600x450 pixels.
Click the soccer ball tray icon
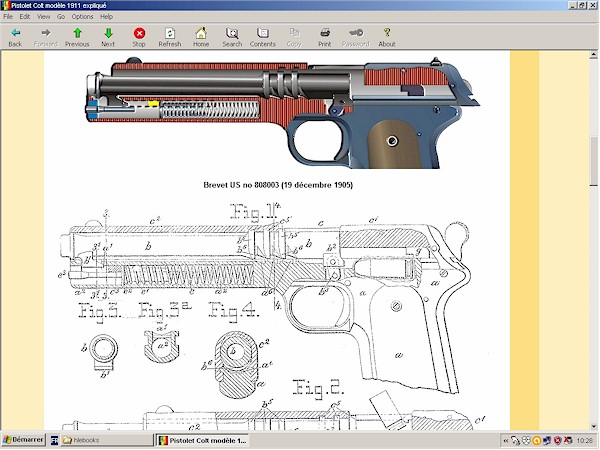pyautogui.click(x=526, y=441)
